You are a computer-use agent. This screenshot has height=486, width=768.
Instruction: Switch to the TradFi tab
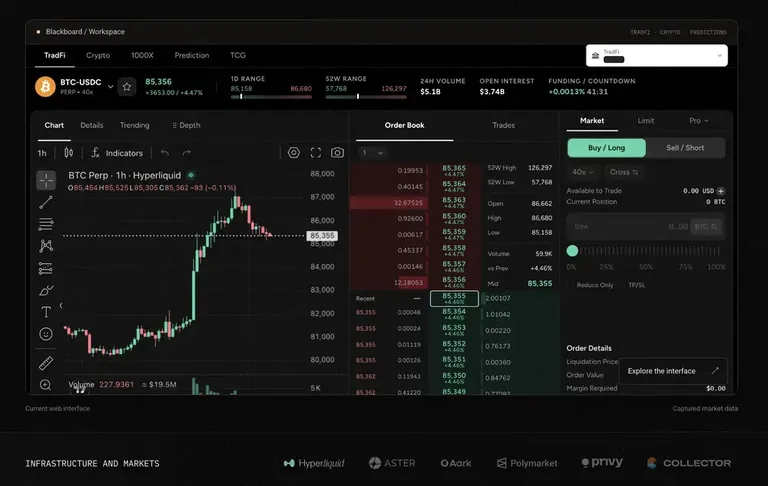54,55
